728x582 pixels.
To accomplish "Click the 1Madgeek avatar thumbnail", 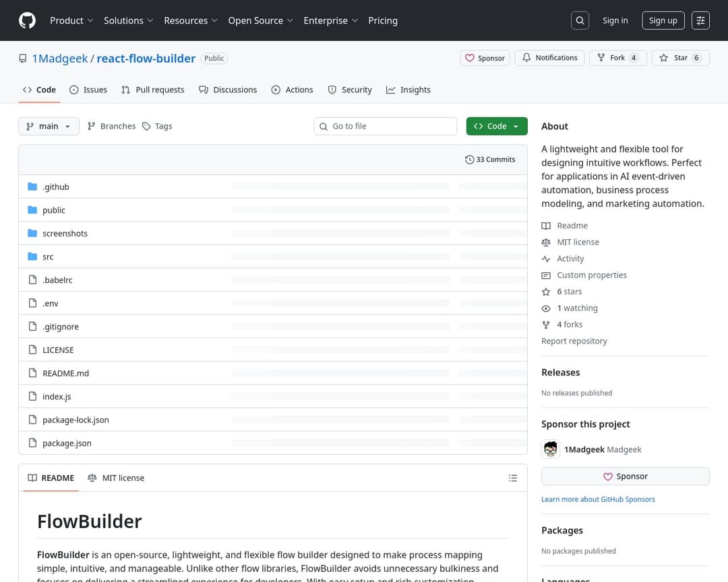I will 551,449.
